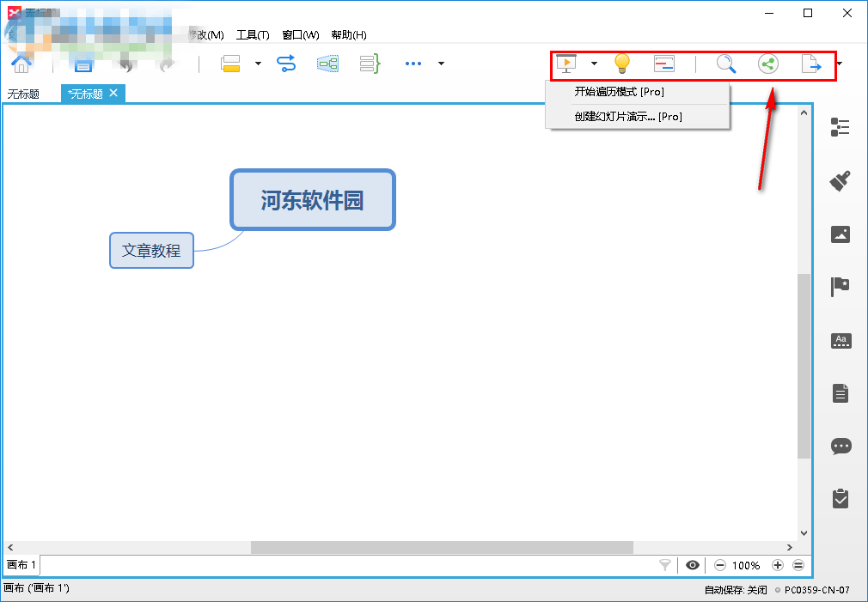Toggle the eye visibility icon in status bar
Viewport: 868px width, 602px height.
tap(692, 565)
